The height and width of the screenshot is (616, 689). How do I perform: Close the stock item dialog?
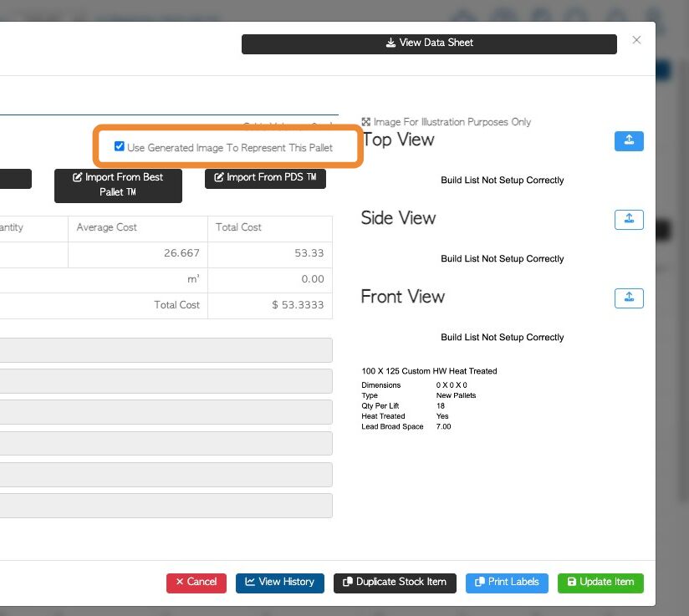tap(636, 40)
